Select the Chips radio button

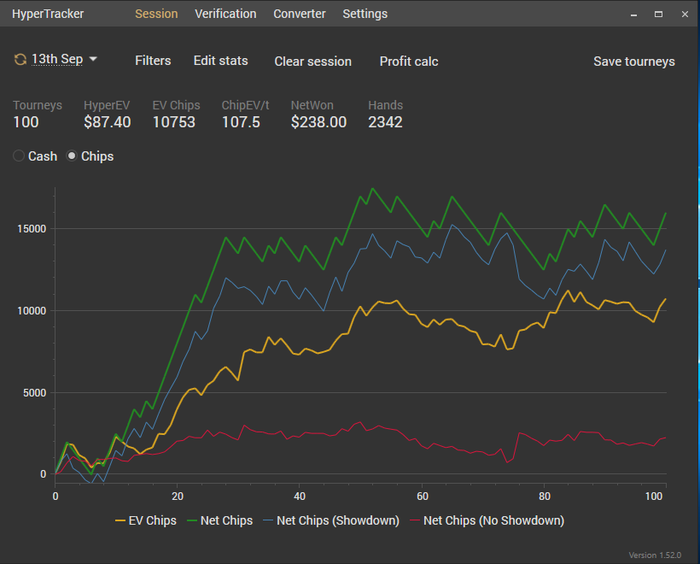coord(72,156)
